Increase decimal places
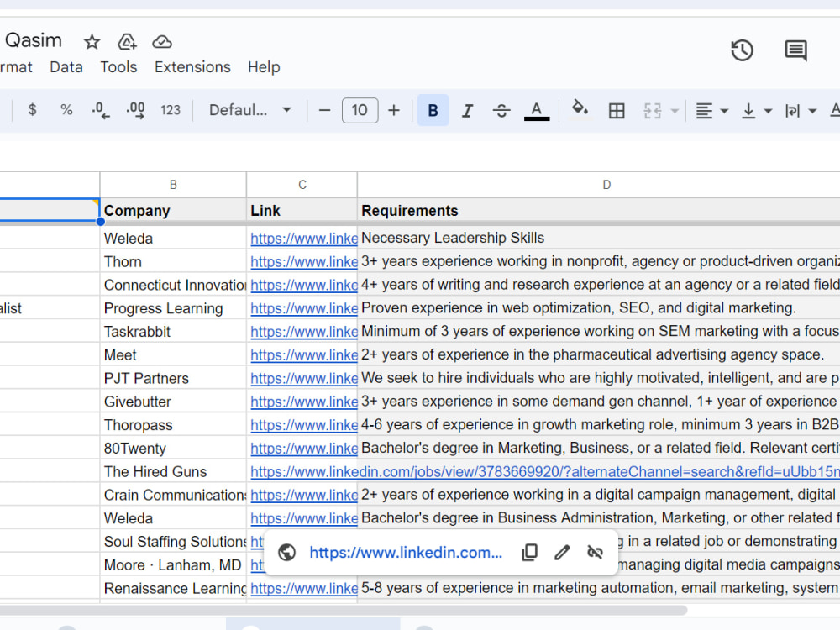The height and width of the screenshot is (630, 840). [135, 110]
